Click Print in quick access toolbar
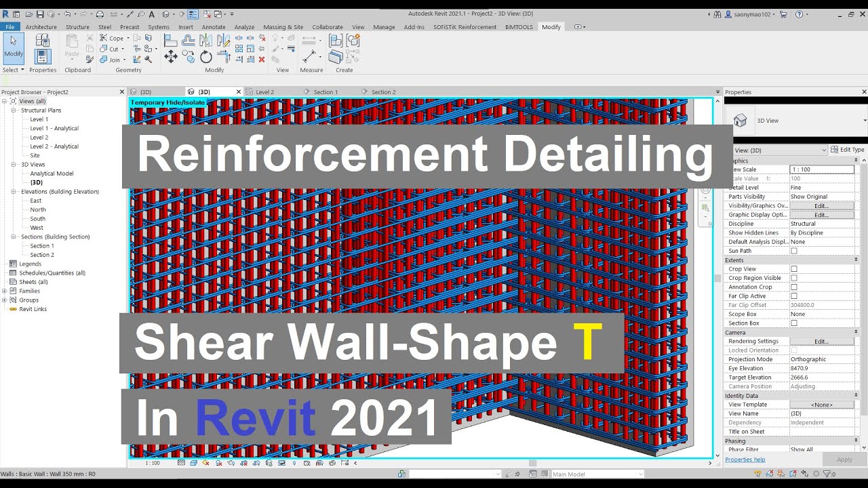868x488 pixels. pos(100,14)
